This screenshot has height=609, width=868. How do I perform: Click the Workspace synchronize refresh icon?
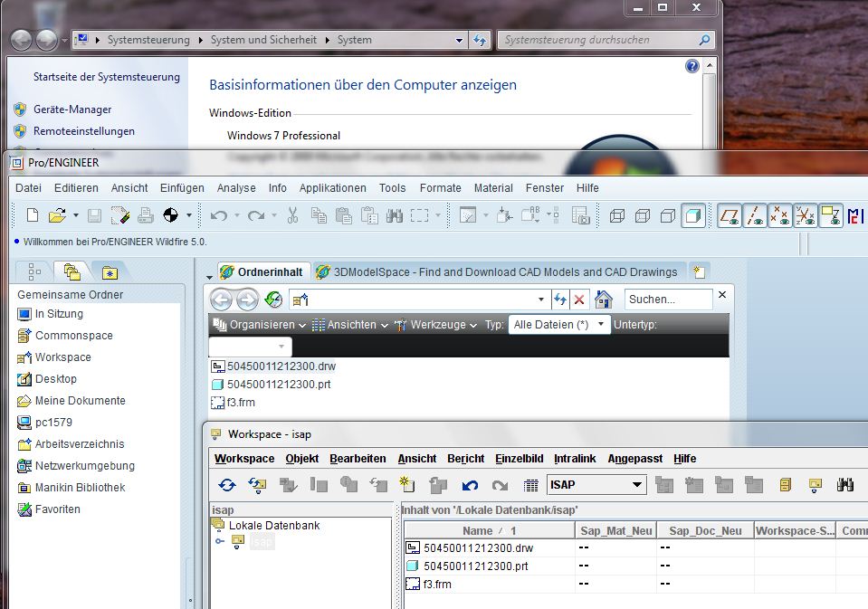pyautogui.click(x=227, y=486)
